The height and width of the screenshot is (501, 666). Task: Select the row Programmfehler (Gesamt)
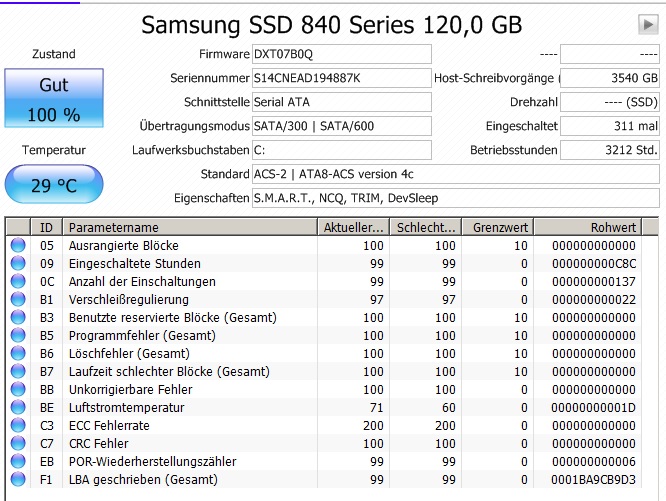coord(324,335)
